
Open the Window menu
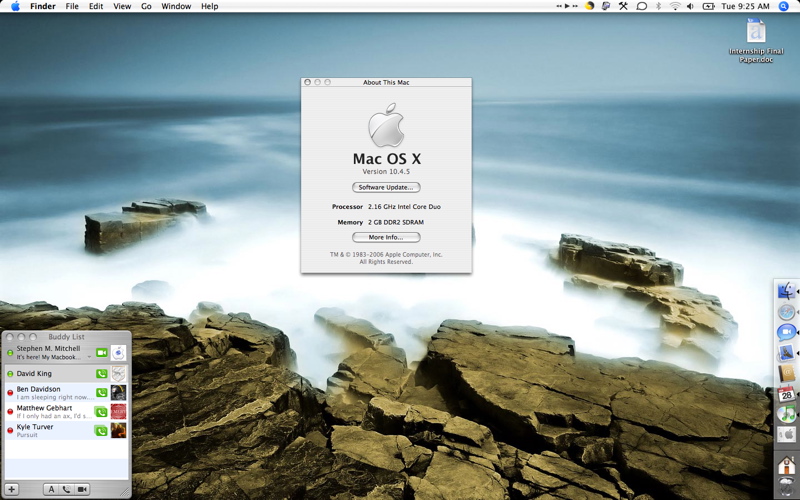pyautogui.click(x=176, y=6)
